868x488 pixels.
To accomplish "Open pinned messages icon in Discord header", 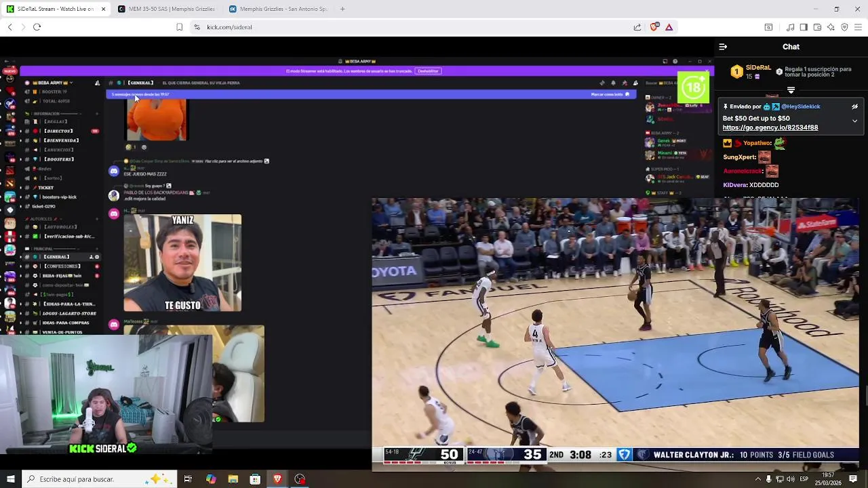I will coord(624,83).
